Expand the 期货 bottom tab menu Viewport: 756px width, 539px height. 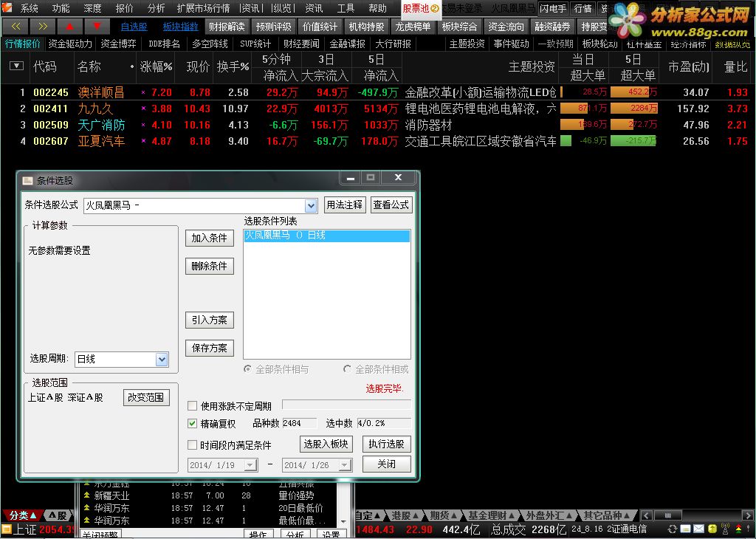click(x=443, y=515)
